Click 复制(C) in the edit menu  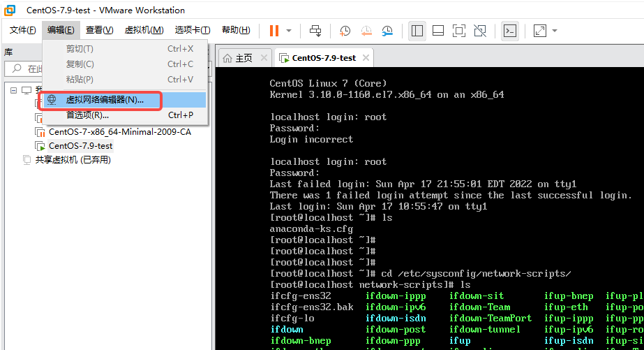click(x=124, y=64)
